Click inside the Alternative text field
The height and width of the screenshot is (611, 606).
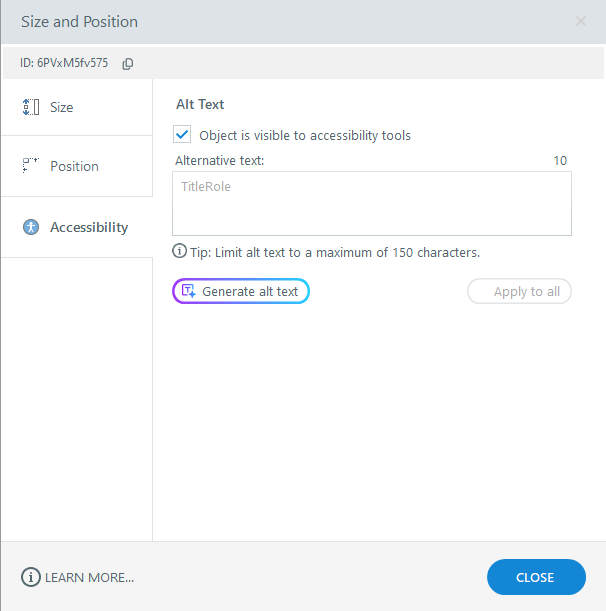371,204
